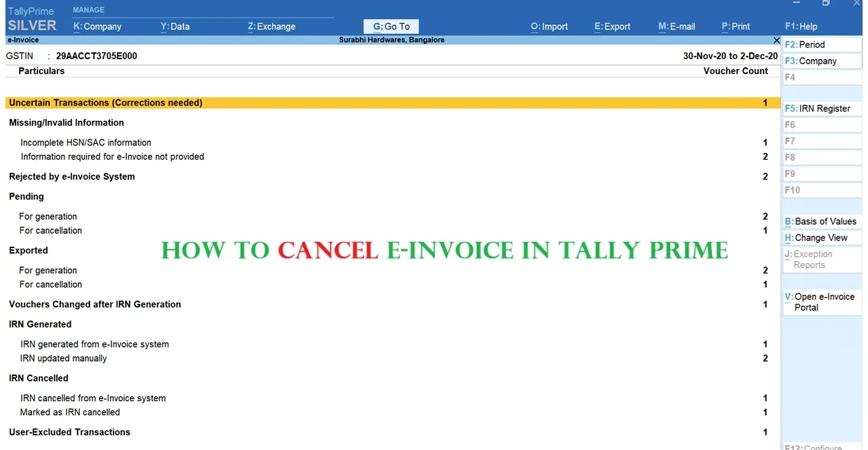Select Pending heading
This screenshot has height=450, width=868.
pyautogui.click(x=26, y=196)
